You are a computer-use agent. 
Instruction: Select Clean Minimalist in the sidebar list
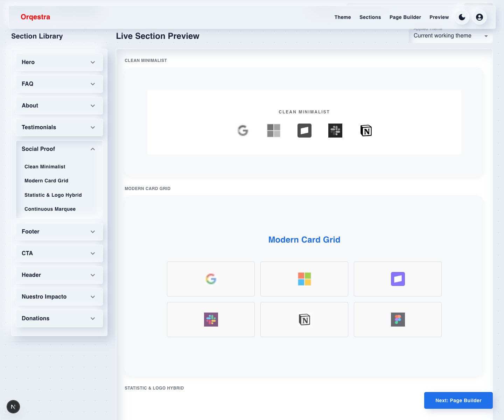[x=45, y=167]
